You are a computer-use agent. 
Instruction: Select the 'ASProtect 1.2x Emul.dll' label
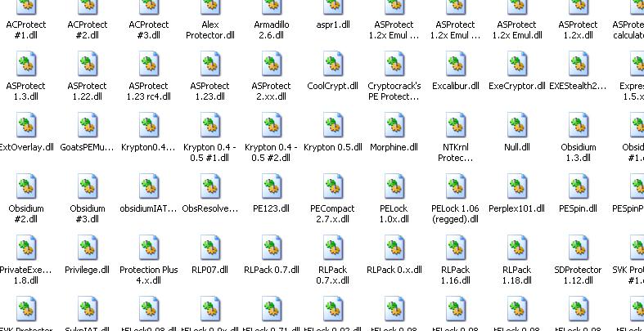[517, 30]
